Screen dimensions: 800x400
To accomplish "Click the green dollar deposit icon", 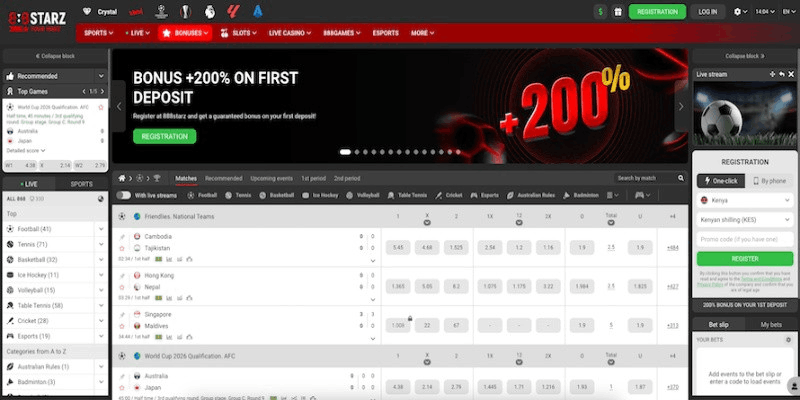I will [x=599, y=12].
